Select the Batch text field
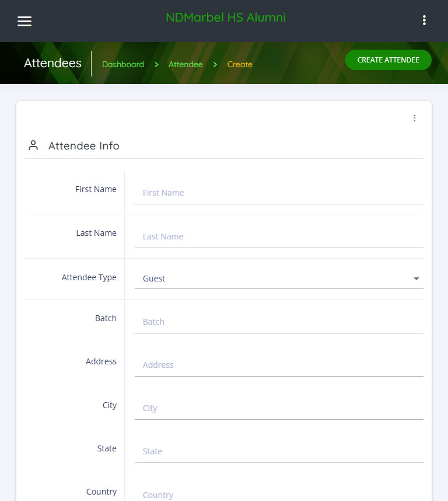The width and height of the screenshot is (448, 501). pyautogui.click(x=279, y=322)
